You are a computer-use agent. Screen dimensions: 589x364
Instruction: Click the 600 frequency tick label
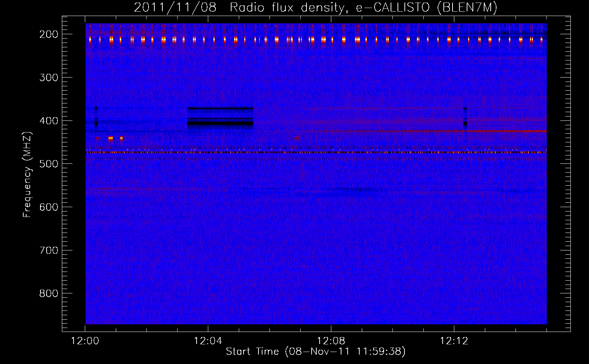pyautogui.click(x=48, y=207)
